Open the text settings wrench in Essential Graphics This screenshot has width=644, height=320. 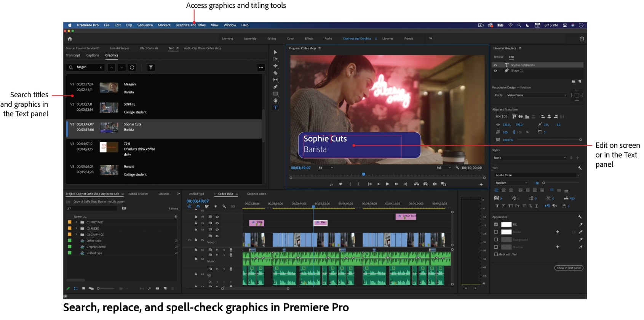click(x=580, y=168)
